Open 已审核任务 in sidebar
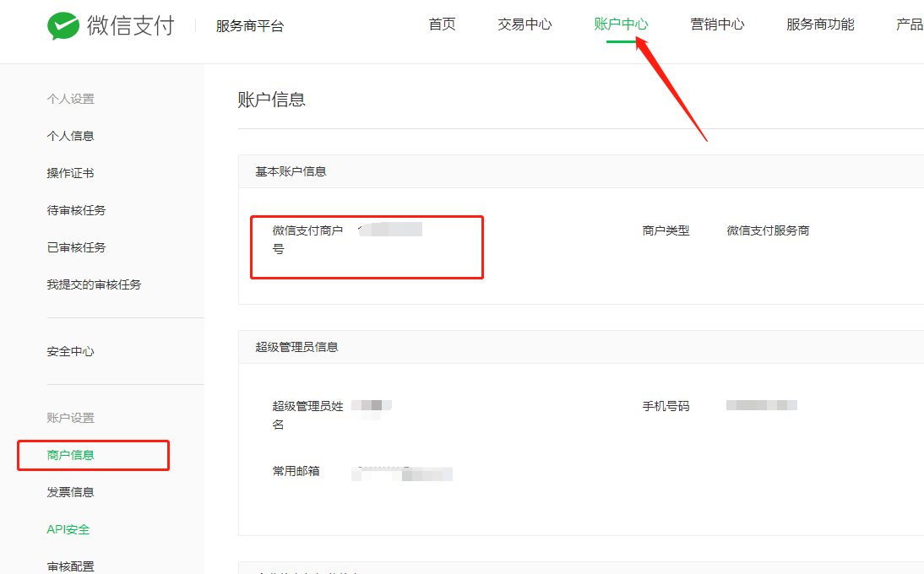The image size is (924, 574). pos(77,247)
